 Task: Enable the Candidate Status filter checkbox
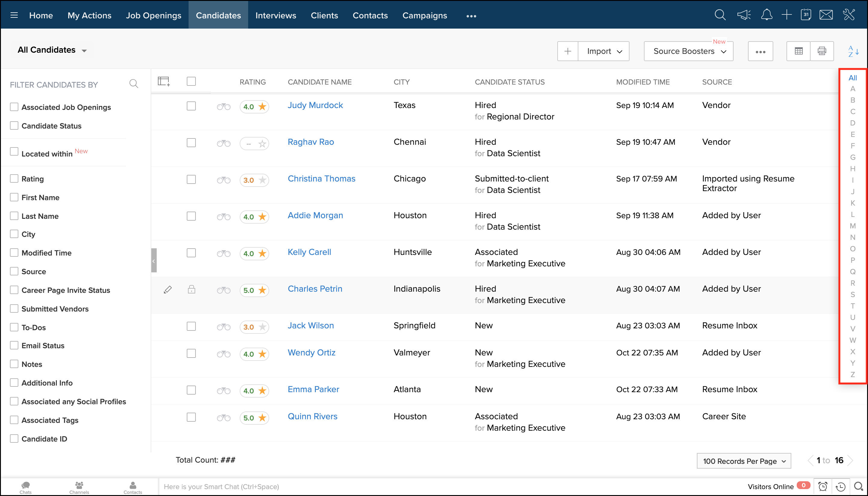coord(14,126)
